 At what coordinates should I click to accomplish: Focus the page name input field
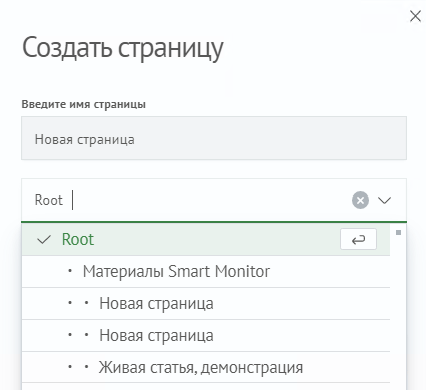214,138
